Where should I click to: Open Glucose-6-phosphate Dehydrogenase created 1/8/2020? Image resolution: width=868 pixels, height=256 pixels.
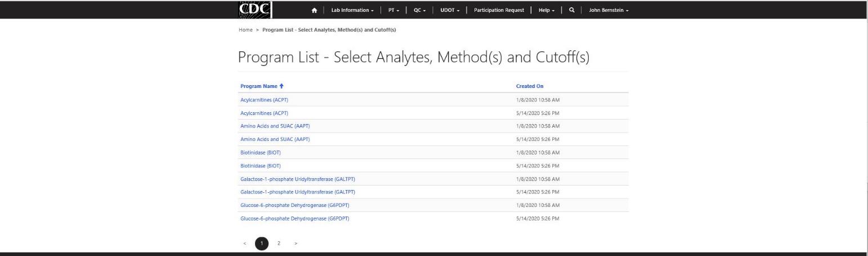click(x=294, y=205)
